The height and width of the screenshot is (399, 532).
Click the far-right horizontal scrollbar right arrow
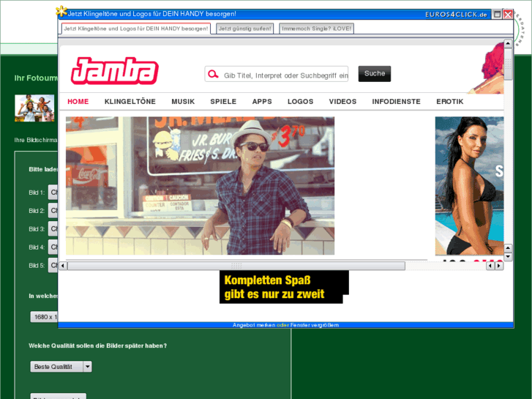499,266
